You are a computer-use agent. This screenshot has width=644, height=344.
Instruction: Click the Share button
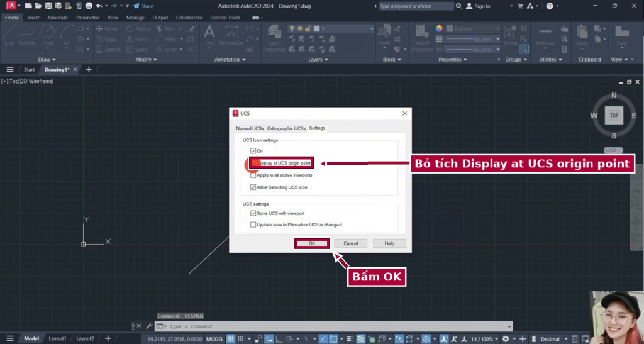pyautogui.click(x=143, y=6)
